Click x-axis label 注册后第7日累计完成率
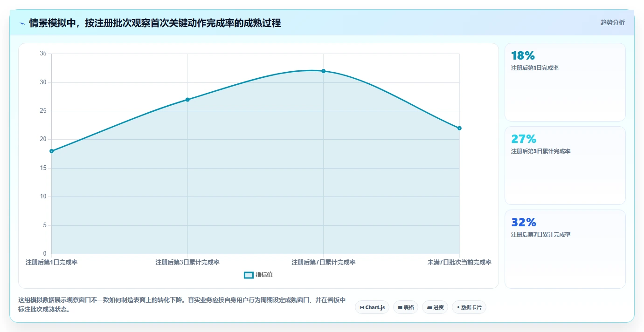Image resolution: width=644 pixels, height=332 pixels. click(324, 263)
